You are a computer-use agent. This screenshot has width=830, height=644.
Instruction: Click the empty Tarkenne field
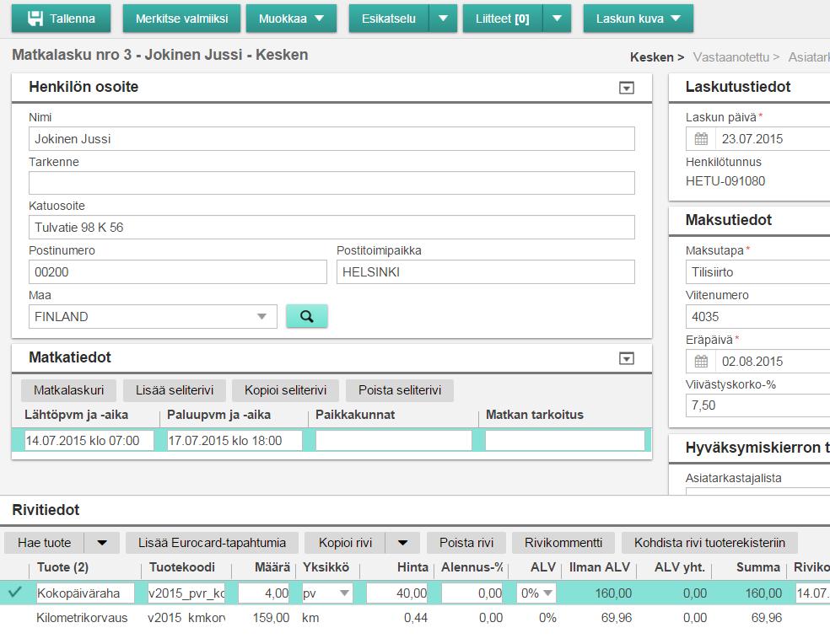coord(331,183)
